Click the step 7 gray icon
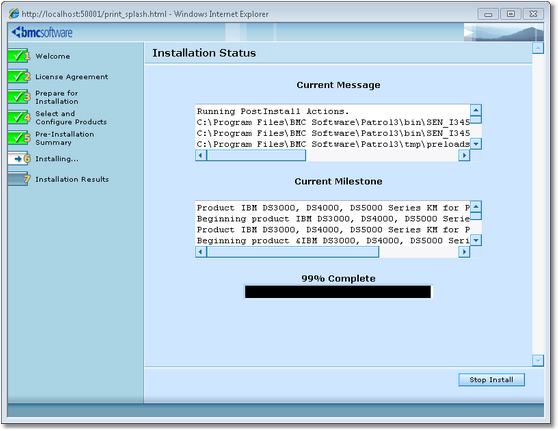Image resolution: width=558 pixels, height=431 pixels. click(19, 179)
